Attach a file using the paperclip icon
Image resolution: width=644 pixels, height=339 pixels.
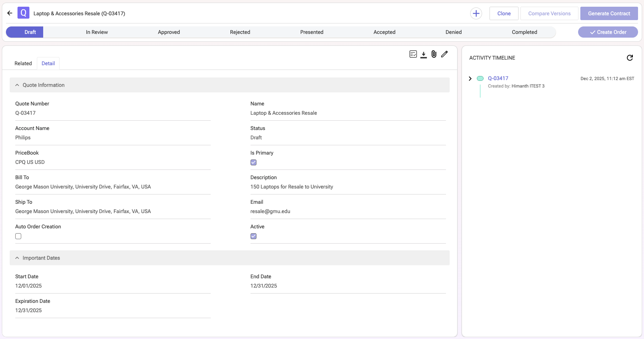[x=434, y=54]
